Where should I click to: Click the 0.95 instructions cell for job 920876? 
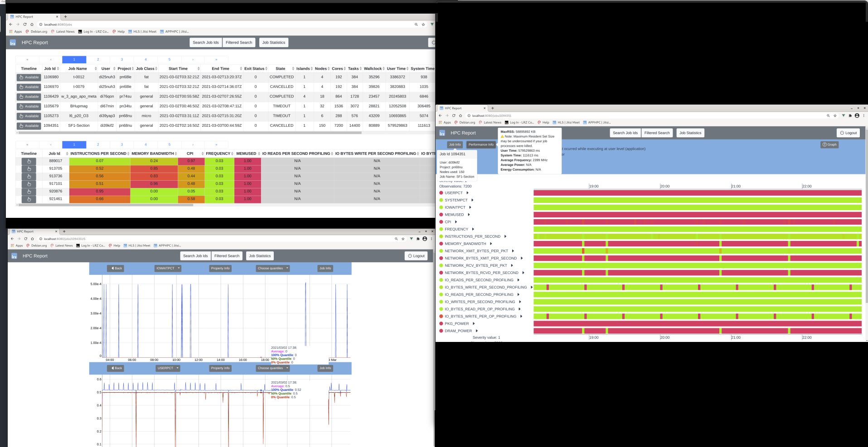click(x=100, y=191)
